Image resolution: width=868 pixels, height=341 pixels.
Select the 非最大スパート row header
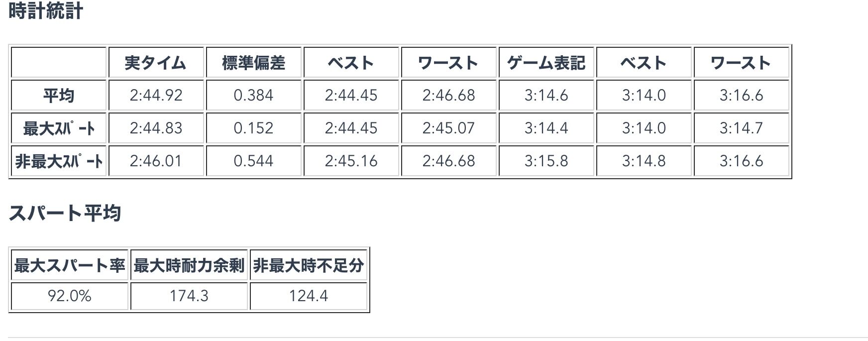59,161
